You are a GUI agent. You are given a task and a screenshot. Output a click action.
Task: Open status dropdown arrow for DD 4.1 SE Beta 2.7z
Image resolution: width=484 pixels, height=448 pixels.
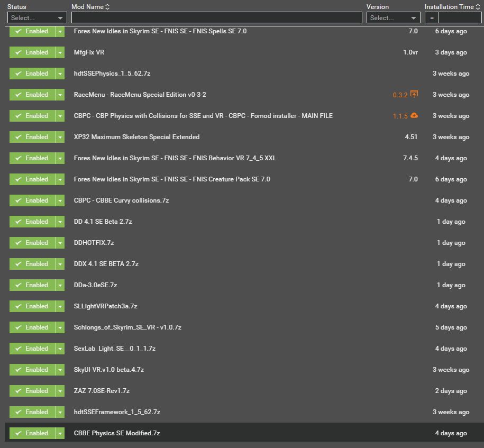(x=60, y=222)
